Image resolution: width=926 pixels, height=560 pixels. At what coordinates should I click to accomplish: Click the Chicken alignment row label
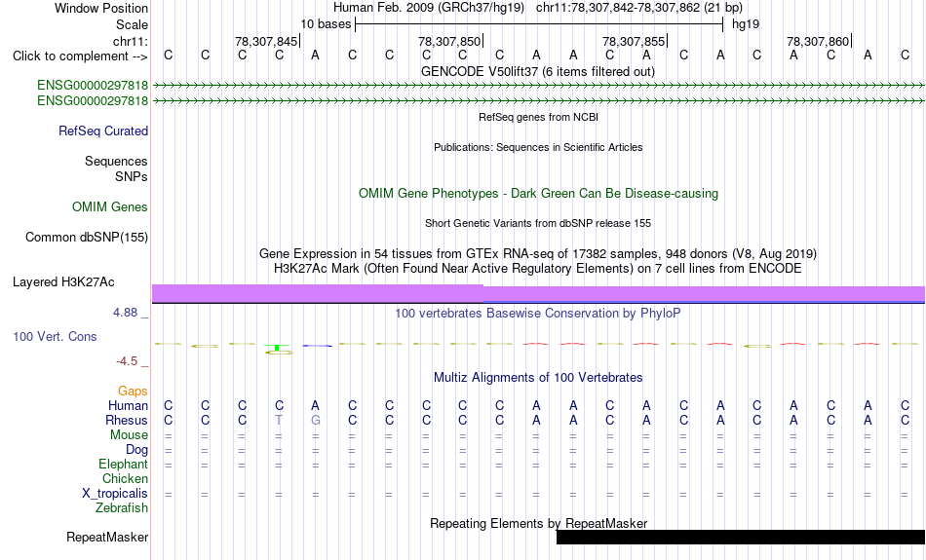click(x=125, y=478)
